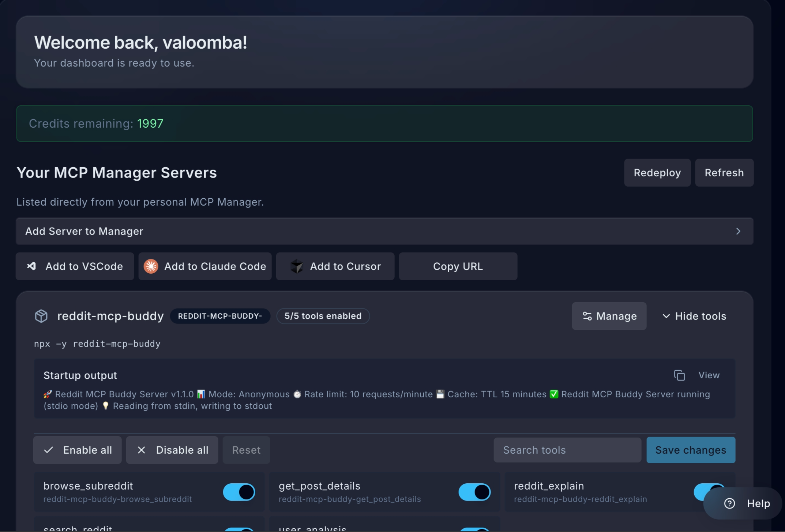View the full startup output
This screenshot has height=532, width=785.
709,375
